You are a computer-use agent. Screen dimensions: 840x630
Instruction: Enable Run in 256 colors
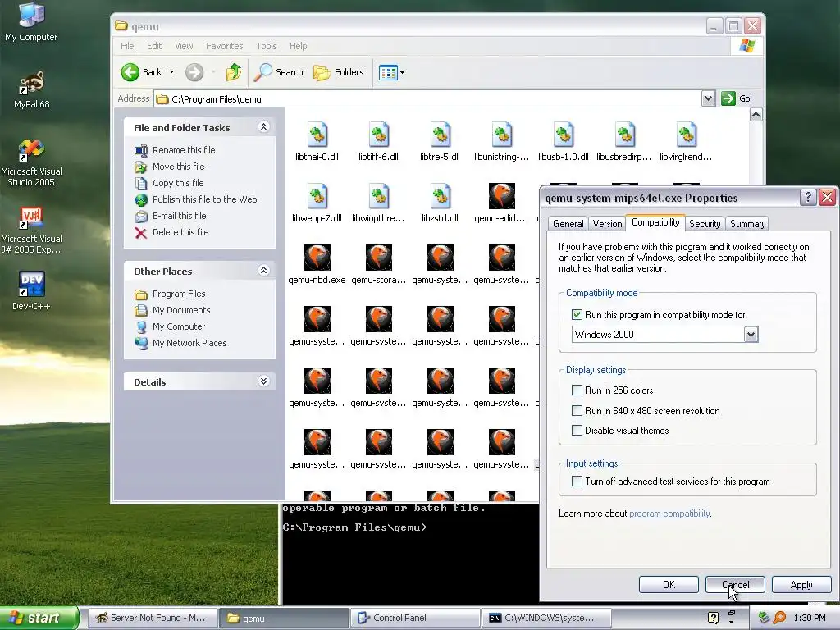pyautogui.click(x=577, y=390)
